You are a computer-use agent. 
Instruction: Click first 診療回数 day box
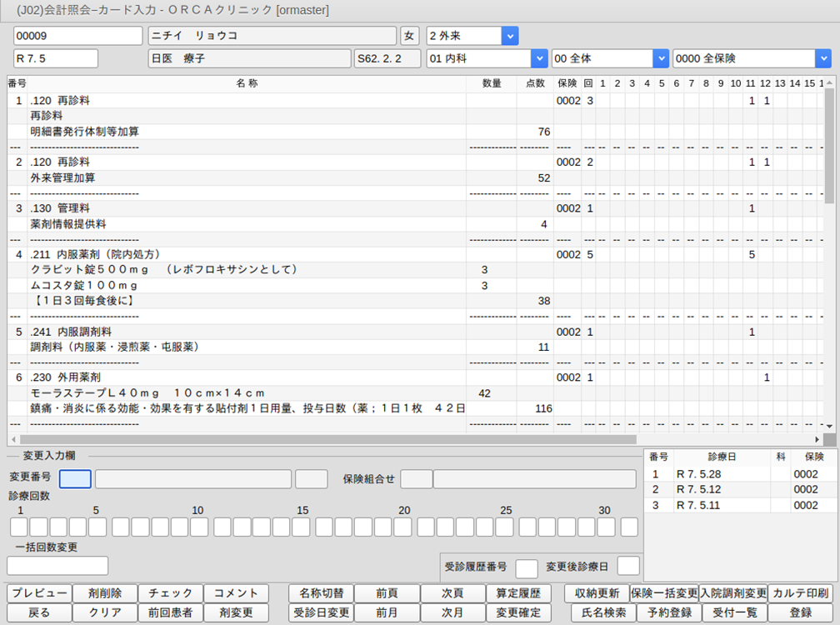[18, 527]
